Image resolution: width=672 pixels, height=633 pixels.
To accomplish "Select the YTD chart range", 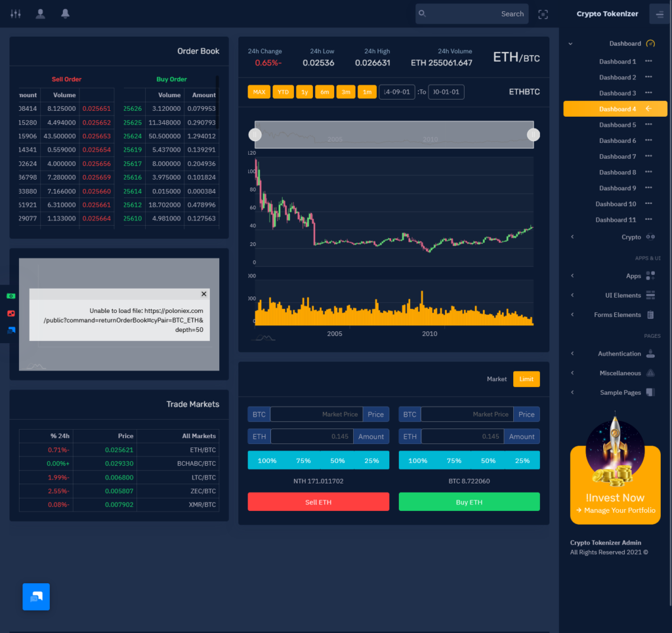I will (x=283, y=92).
